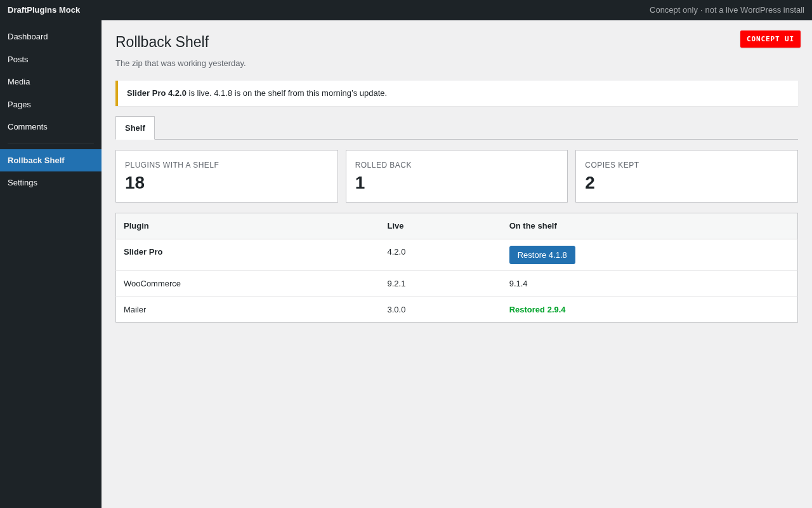
Task: Click the Rollback Shelf page heading
Action: point(162,42)
